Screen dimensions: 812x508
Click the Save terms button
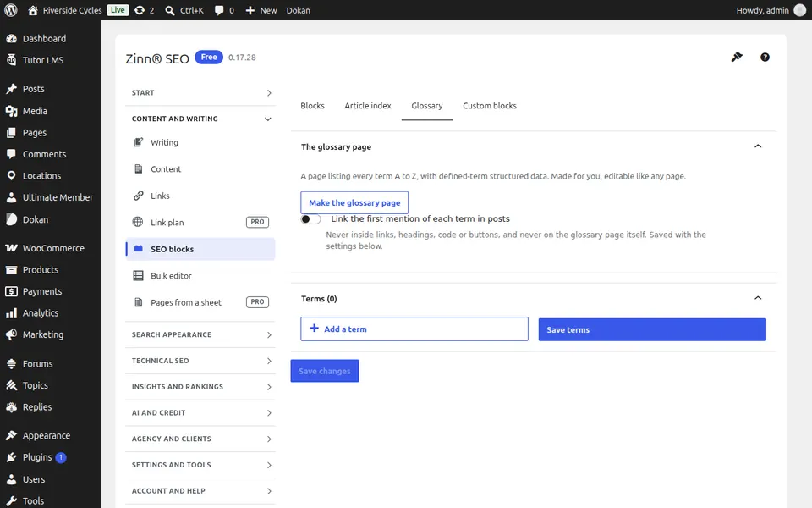click(x=652, y=329)
